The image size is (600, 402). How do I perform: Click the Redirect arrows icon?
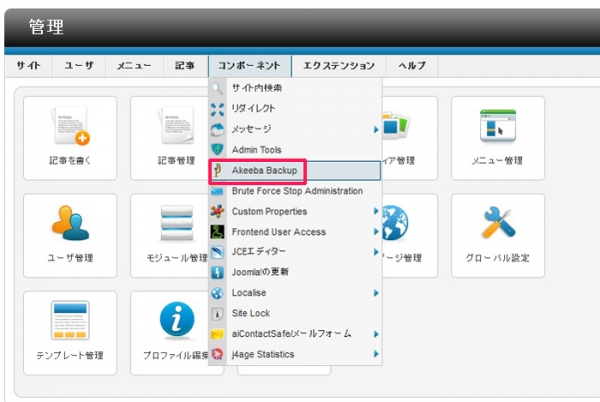coord(217,109)
